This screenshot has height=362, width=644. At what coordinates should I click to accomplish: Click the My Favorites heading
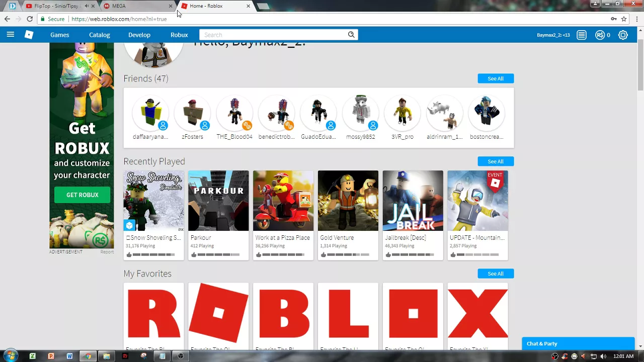[x=147, y=274]
